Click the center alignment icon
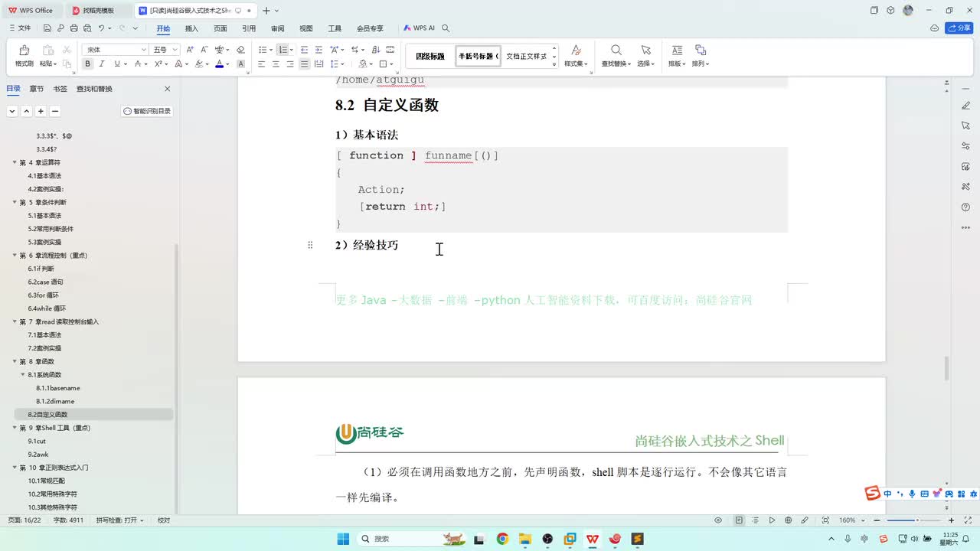This screenshot has height=551, width=980. click(276, 64)
